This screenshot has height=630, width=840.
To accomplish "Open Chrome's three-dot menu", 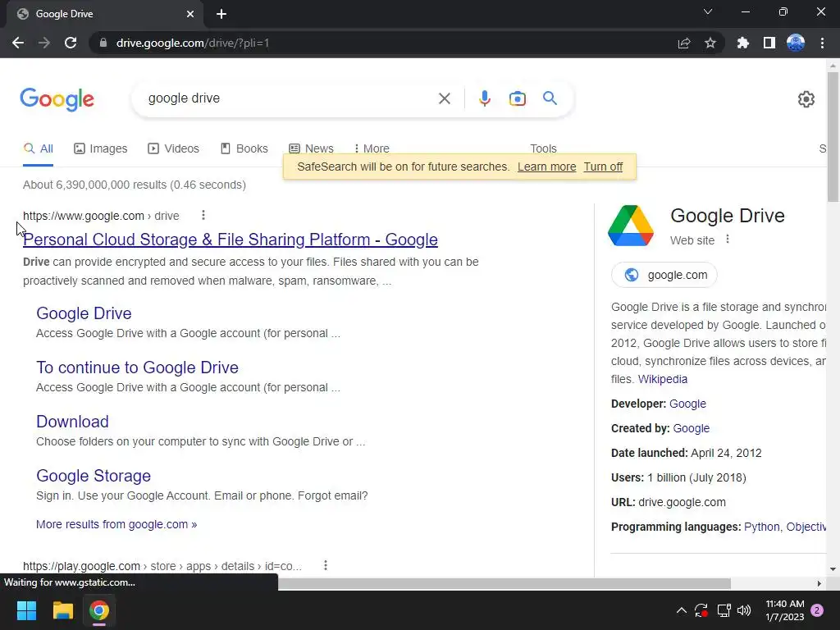I will pyautogui.click(x=822, y=43).
